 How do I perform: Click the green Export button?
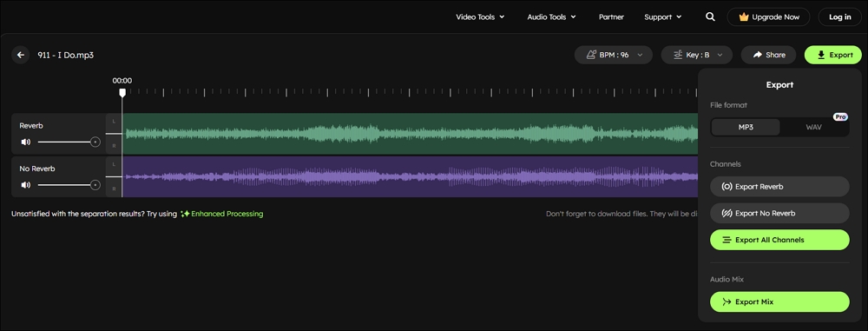coord(833,55)
